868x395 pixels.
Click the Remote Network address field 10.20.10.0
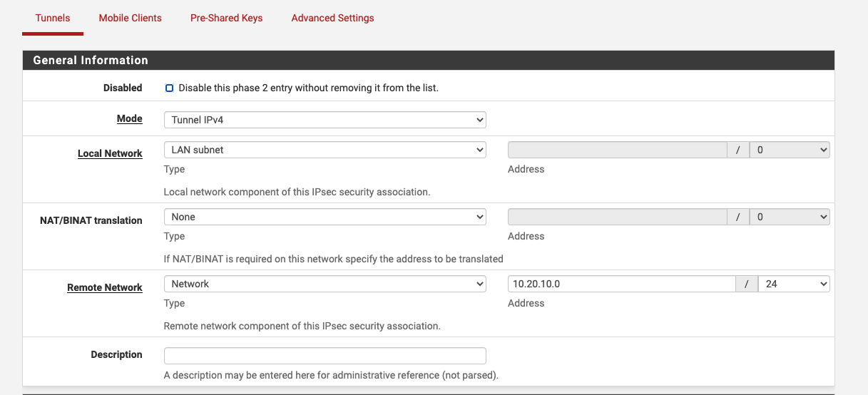621,284
